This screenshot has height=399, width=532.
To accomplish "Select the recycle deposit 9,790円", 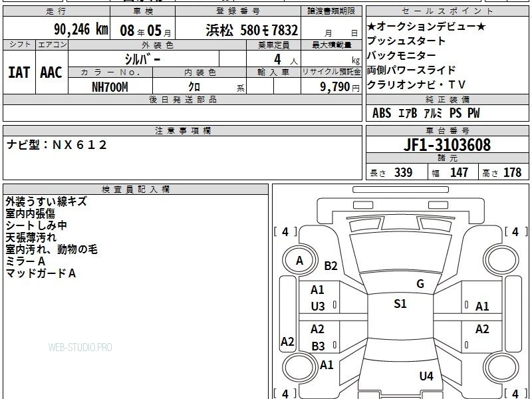I will (340, 87).
